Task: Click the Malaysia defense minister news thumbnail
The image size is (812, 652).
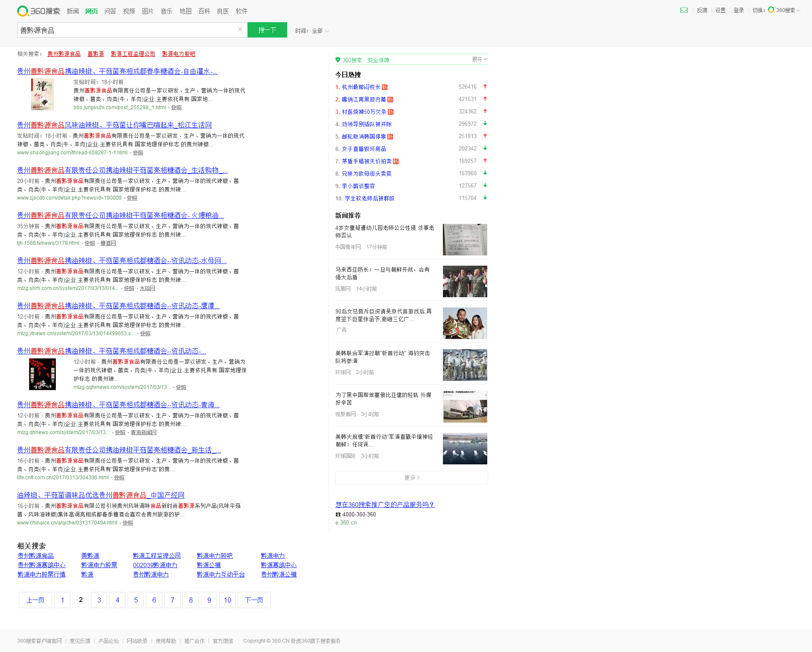Action: (465, 281)
